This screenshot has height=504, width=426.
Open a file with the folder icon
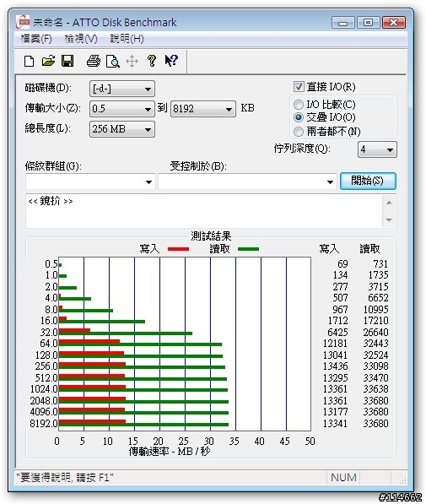tap(48, 61)
